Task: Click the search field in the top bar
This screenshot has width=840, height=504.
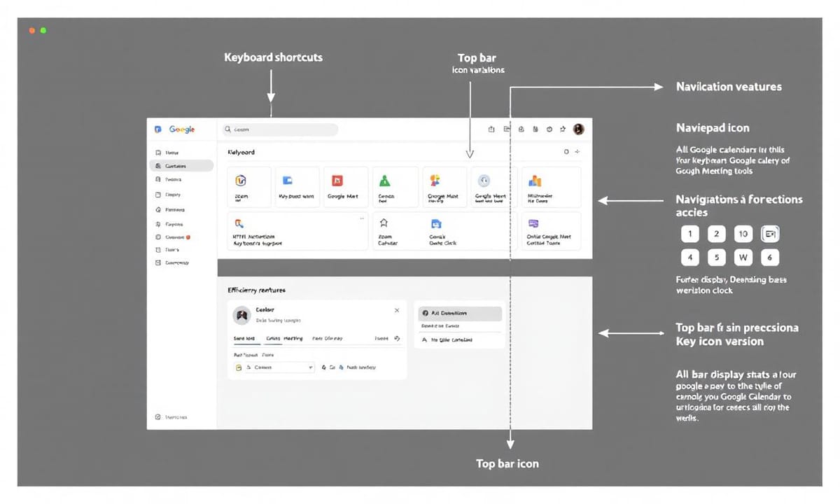Action: coord(280,129)
